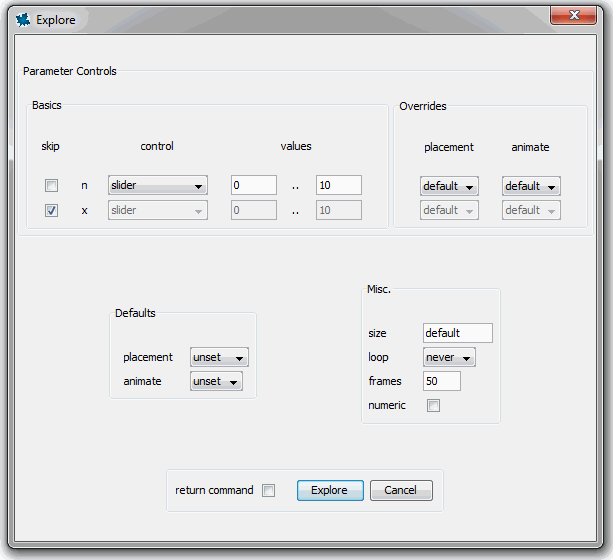Click the minimum value field for n
The height and width of the screenshot is (560, 613).
tap(253, 185)
